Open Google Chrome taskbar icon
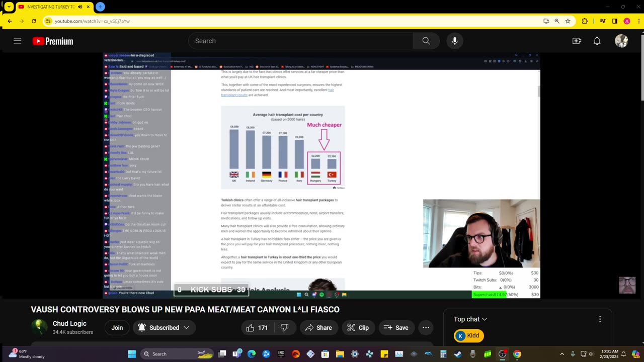Viewport: 644px width, 362px height. point(517,354)
